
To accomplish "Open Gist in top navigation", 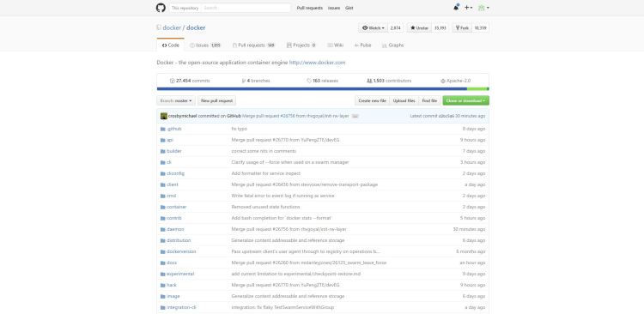I will click(349, 8).
